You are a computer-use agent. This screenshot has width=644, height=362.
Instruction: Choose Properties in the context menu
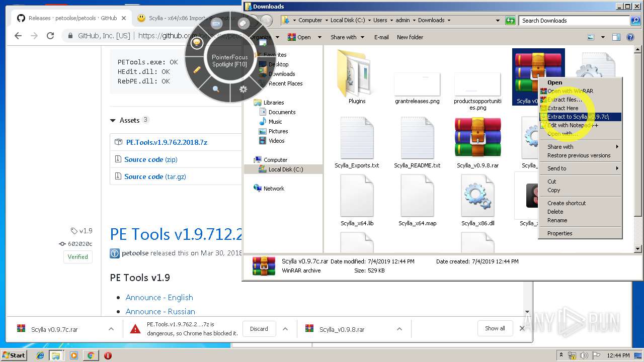(581, 233)
